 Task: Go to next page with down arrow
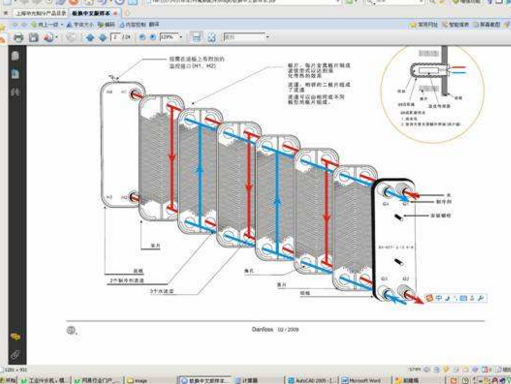pos(103,38)
